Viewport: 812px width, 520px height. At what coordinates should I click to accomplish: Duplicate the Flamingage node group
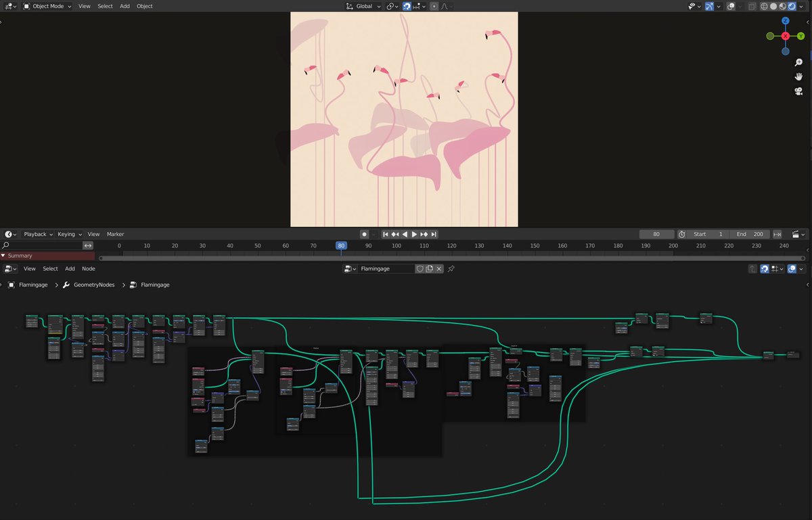click(x=429, y=268)
